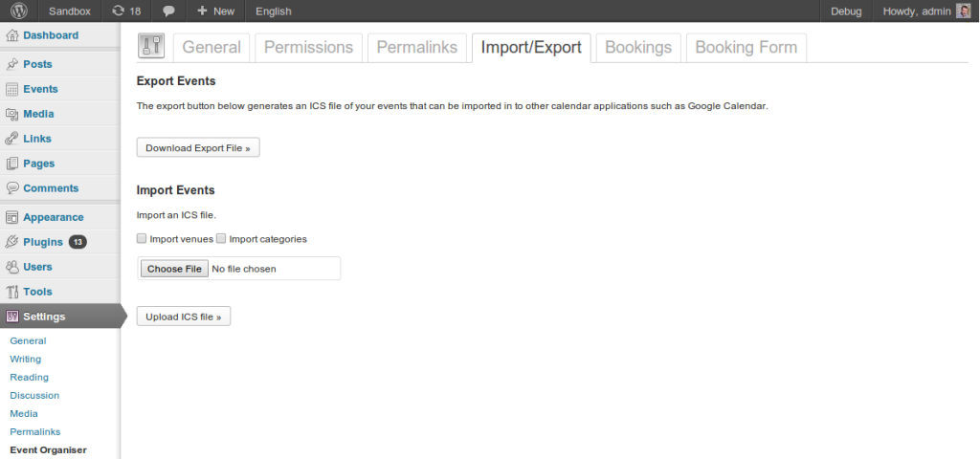This screenshot has width=980, height=459.
Task: Select the Permalinks tab
Action: [417, 48]
